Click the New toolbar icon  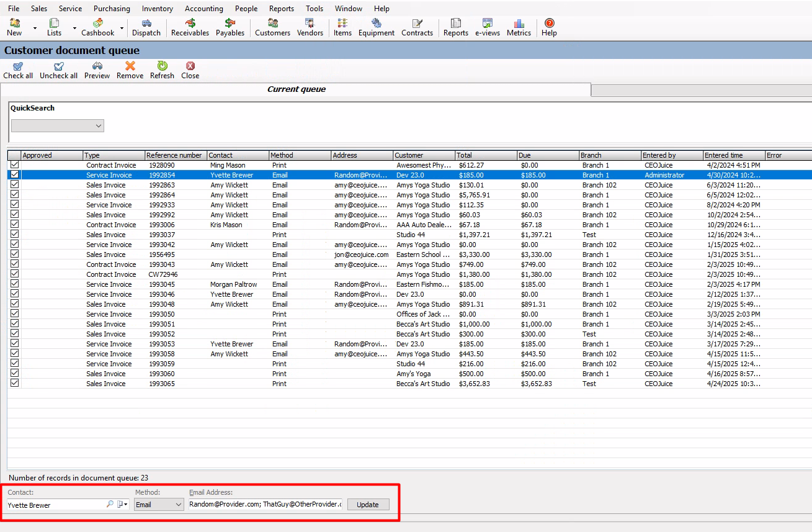(14, 27)
